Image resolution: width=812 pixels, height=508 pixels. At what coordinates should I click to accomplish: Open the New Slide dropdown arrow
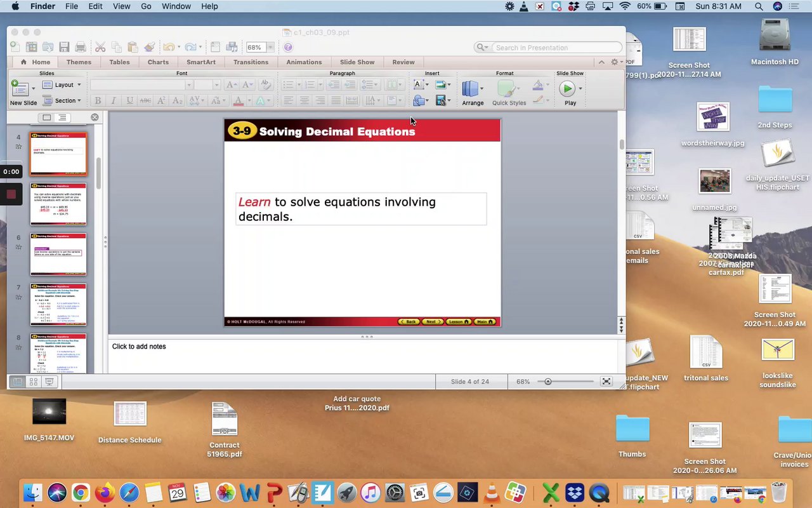33,88
